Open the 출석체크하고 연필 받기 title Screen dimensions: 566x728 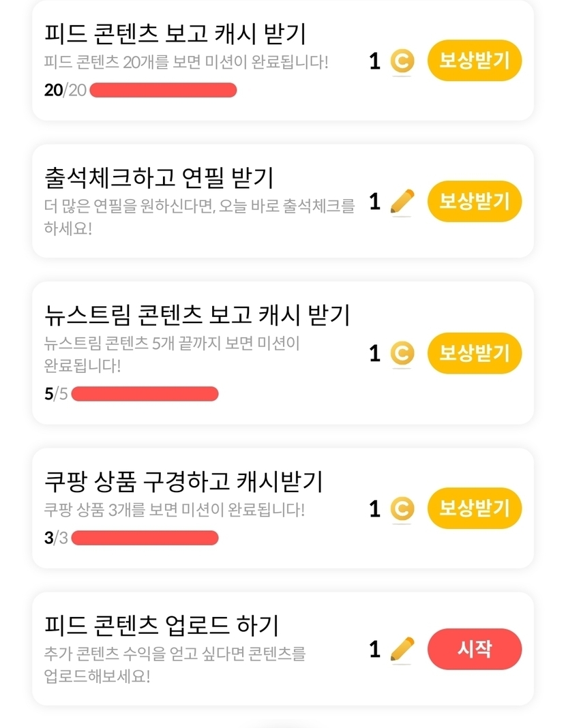[x=158, y=178]
